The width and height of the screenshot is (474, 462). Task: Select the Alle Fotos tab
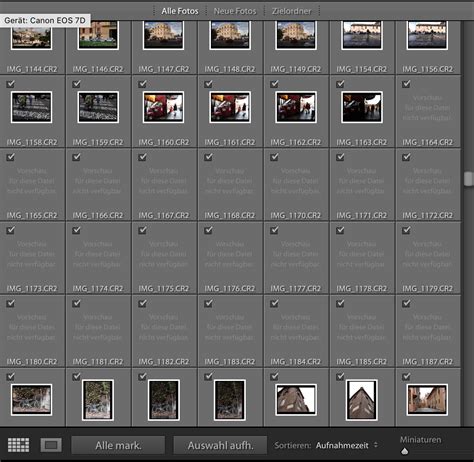pos(180,11)
